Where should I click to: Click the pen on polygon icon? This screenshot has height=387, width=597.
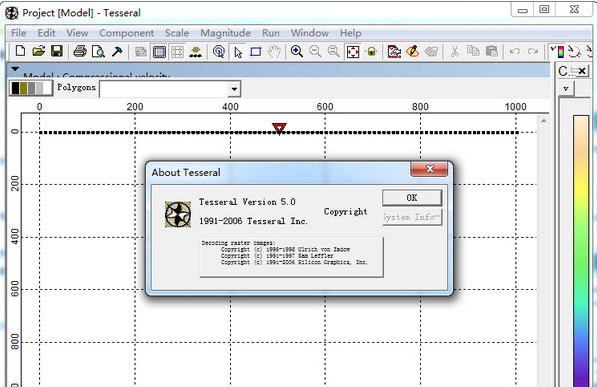[413, 52]
